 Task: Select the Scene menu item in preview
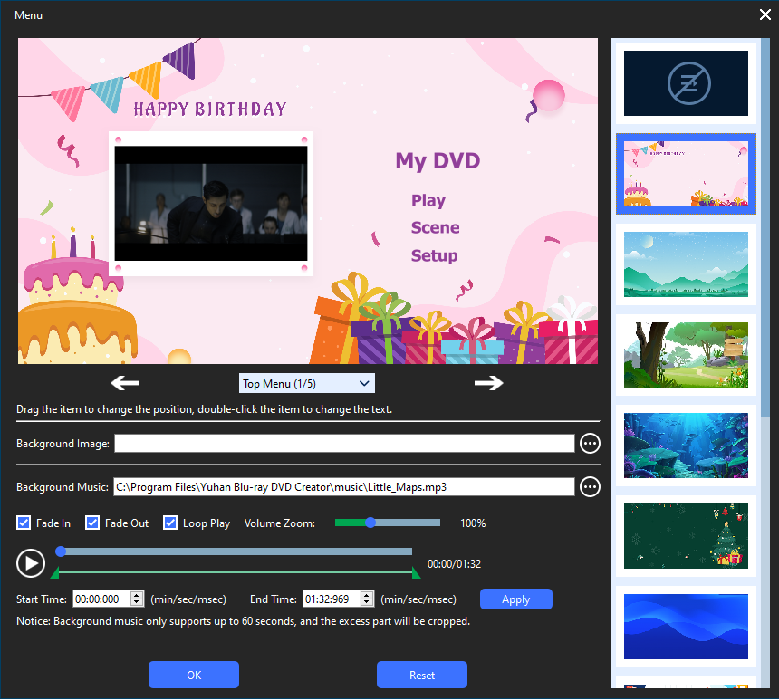click(435, 228)
